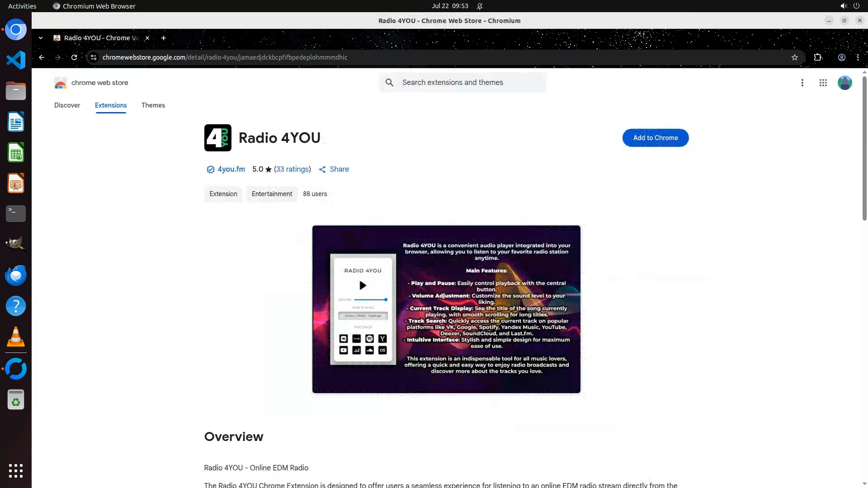The width and height of the screenshot is (868, 488).
Task: Open system volume and power menu
Action: tap(849, 6)
